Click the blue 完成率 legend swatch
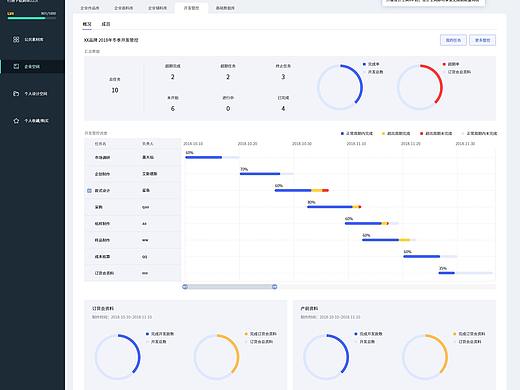This screenshot has width=520, height=390. [364, 64]
